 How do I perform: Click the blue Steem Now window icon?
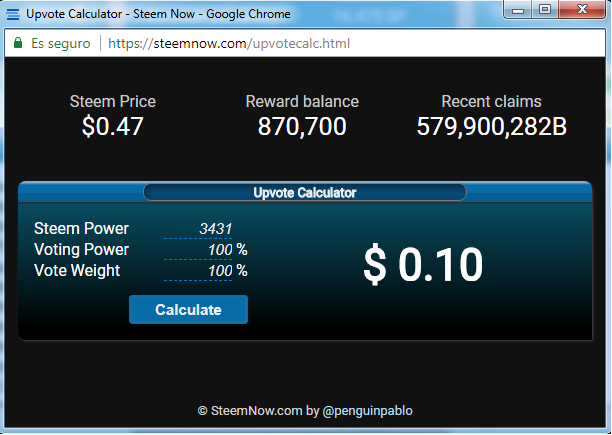13,14
